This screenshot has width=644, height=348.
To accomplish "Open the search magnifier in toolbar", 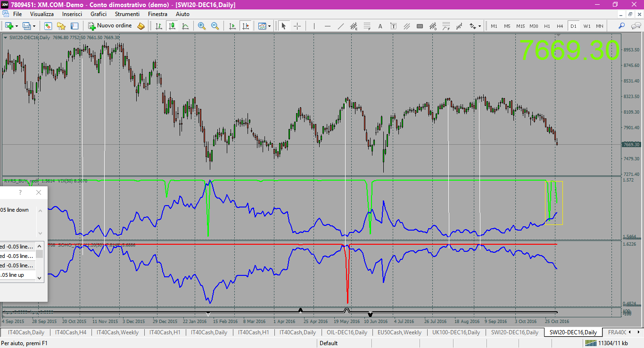I will [621, 26].
